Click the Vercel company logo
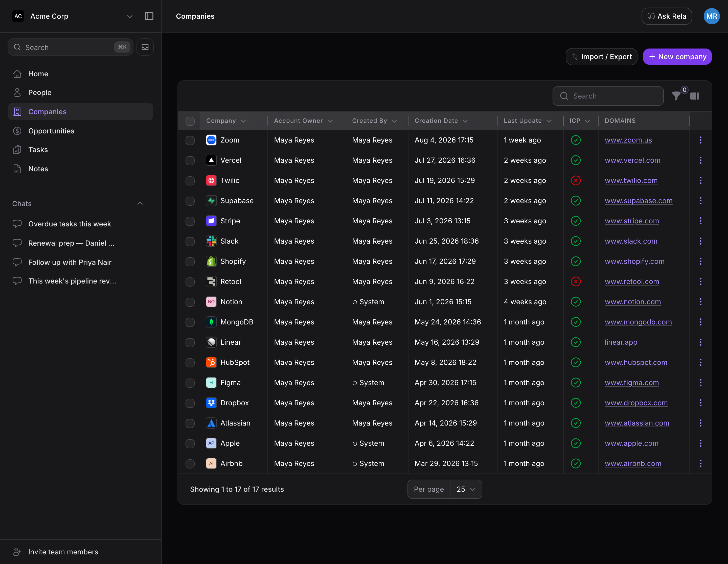Image resolution: width=728 pixels, height=564 pixels. click(x=211, y=160)
